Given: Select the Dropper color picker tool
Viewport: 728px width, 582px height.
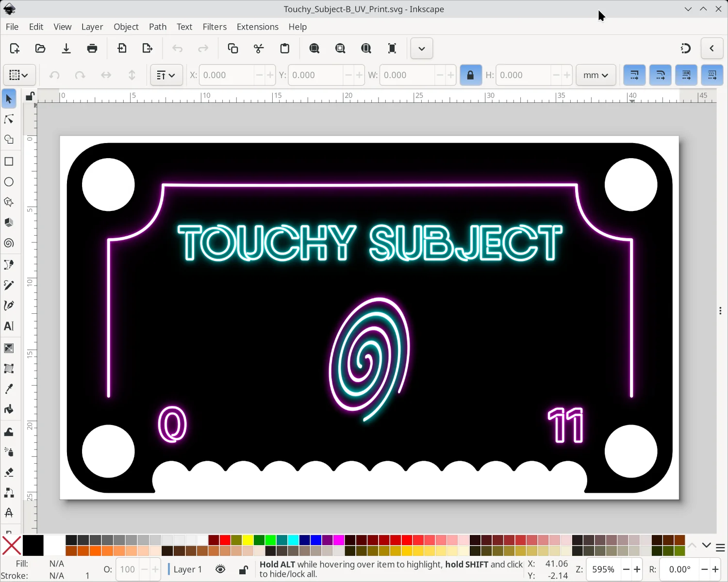Looking at the screenshot, I should 9,388.
